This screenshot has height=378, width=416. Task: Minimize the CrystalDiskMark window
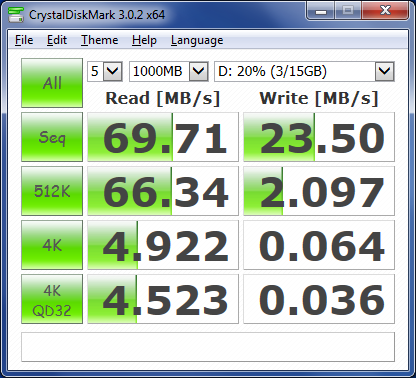321,11
